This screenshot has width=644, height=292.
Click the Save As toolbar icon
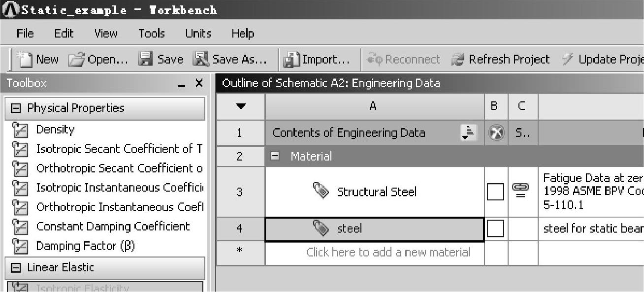[x=201, y=60]
